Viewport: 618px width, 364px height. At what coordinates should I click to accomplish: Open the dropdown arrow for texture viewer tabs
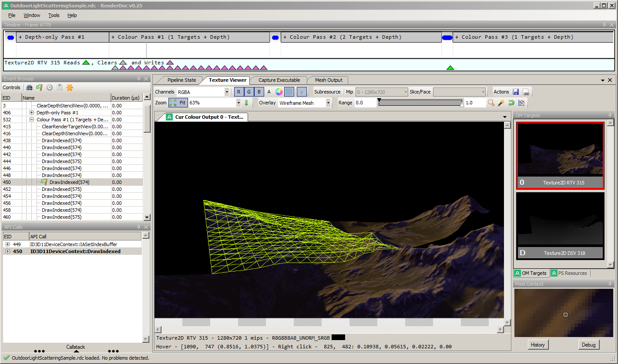click(x=505, y=117)
